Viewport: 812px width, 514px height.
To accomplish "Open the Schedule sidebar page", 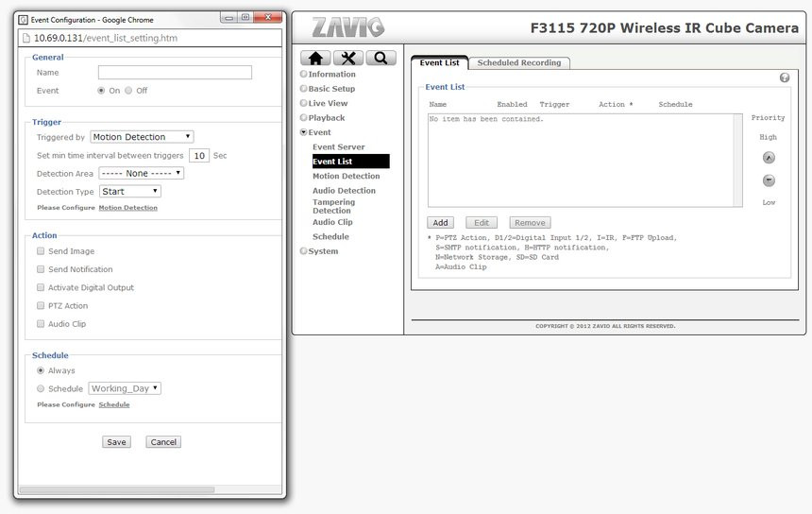I will click(x=330, y=236).
